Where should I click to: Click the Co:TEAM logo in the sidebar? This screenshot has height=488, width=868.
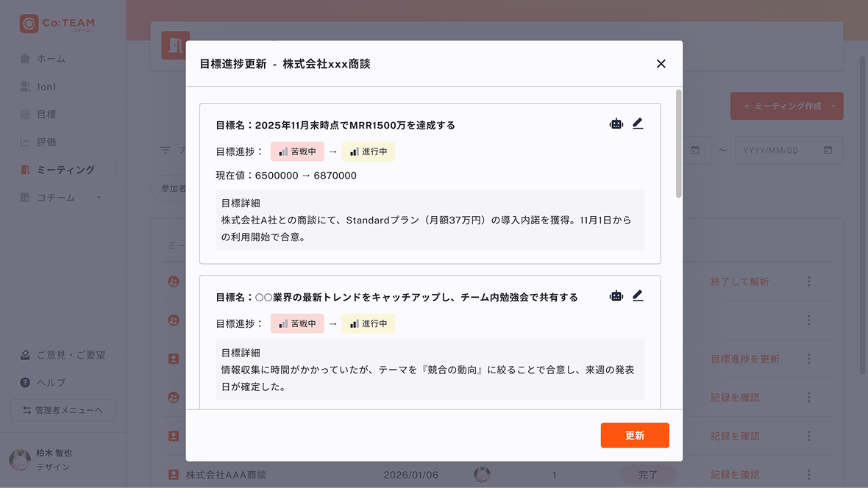[56, 23]
